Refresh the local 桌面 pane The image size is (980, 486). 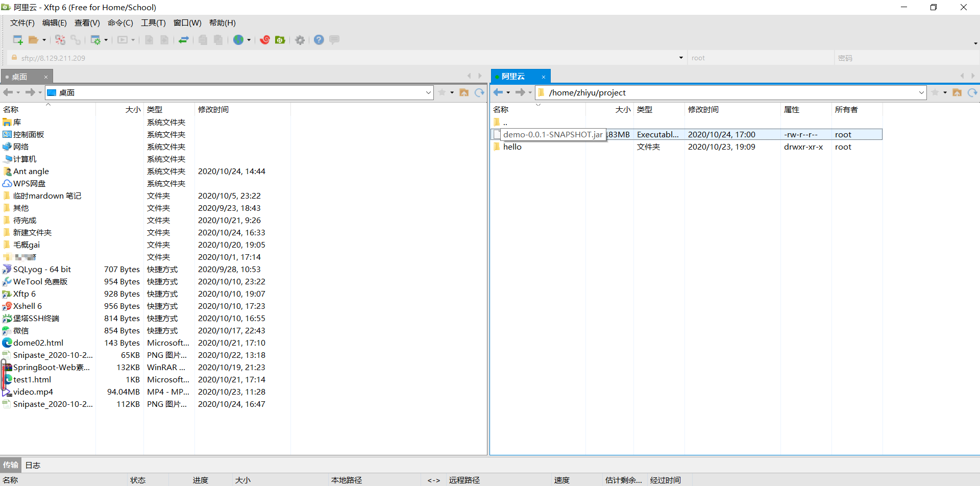tap(479, 92)
